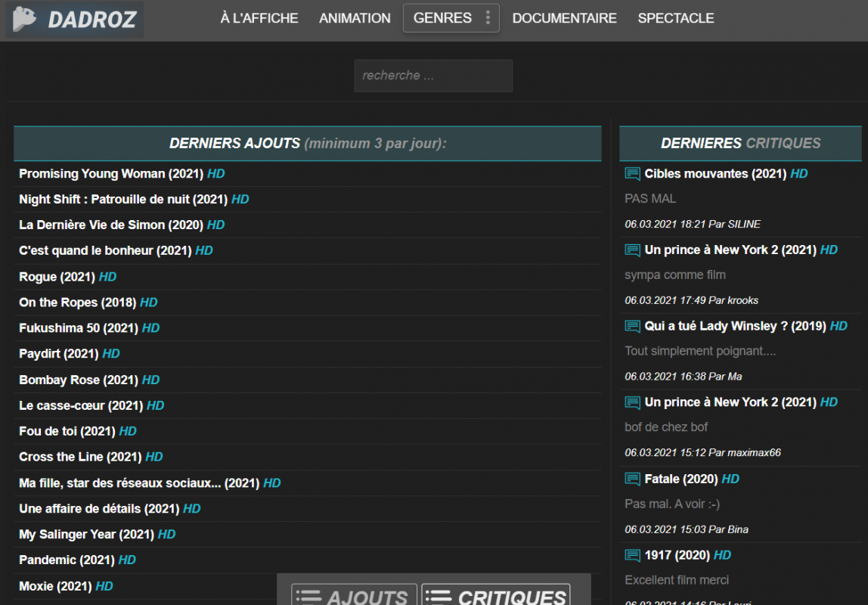
Task: Open the GENRES three-dot menu
Action: pos(488,17)
